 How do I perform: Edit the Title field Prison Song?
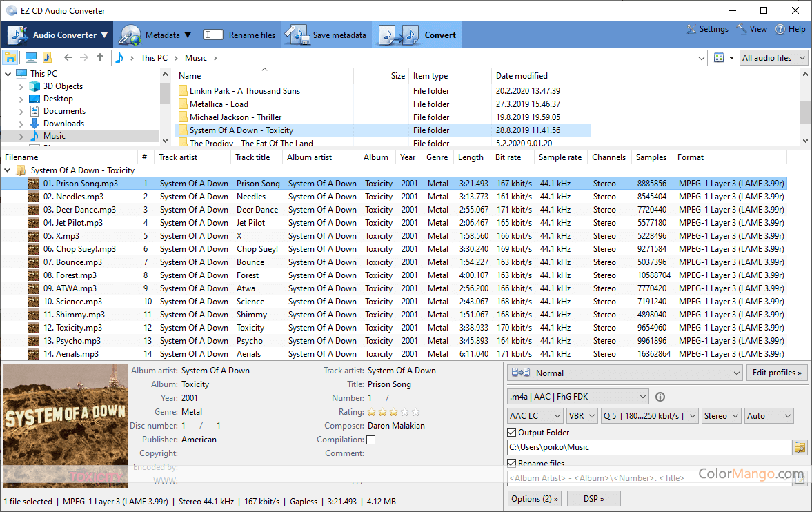coord(389,384)
